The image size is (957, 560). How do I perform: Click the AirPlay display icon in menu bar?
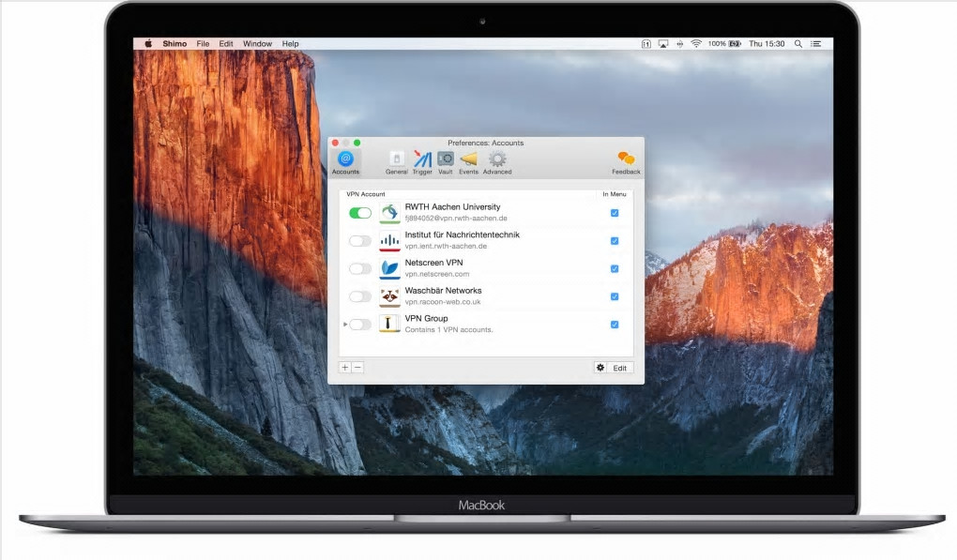click(662, 44)
